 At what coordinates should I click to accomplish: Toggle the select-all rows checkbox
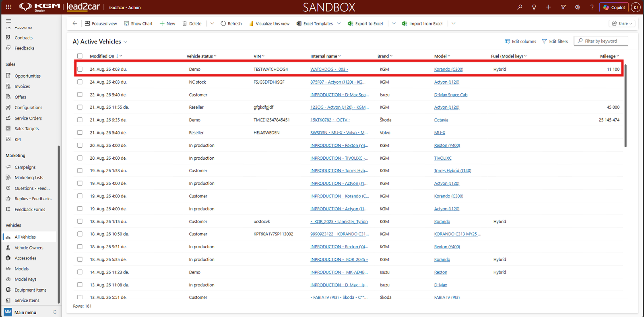[x=80, y=56]
